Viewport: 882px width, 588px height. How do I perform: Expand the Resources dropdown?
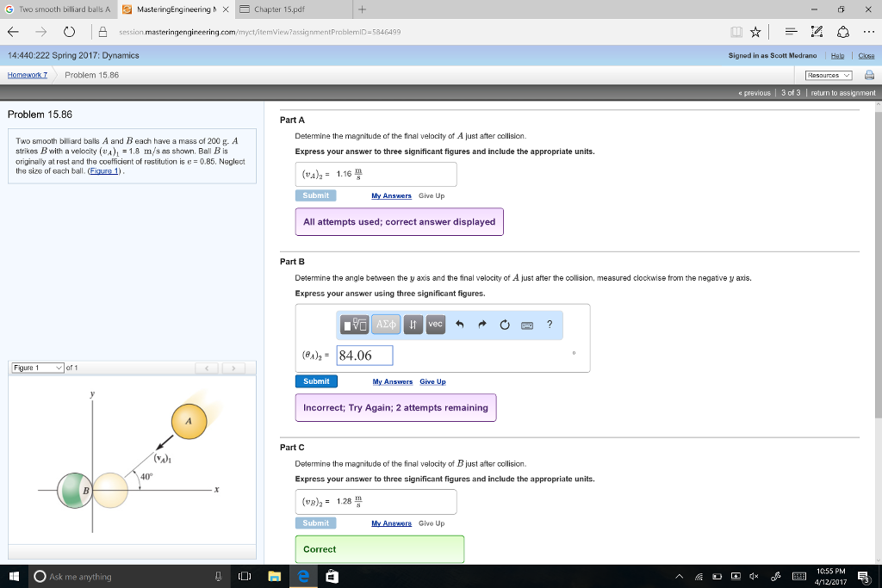point(828,75)
